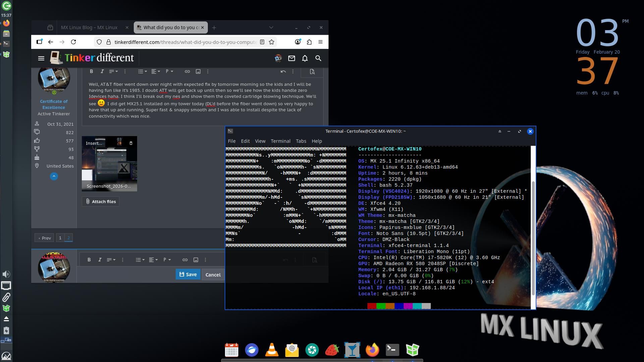
Task: Insert a link in the post editor
Action: pos(187,71)
